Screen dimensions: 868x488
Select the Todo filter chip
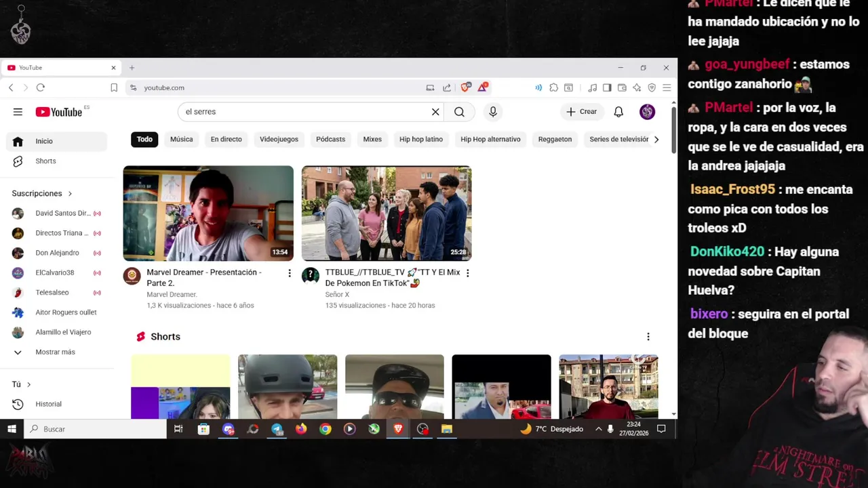click(144, 140)
